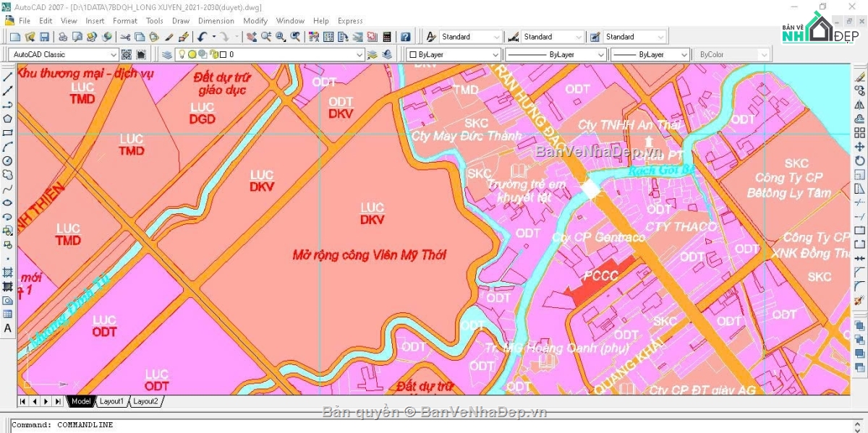Switch to the Layout2 tab
868x433 pixels.
[x=145, y=401]
